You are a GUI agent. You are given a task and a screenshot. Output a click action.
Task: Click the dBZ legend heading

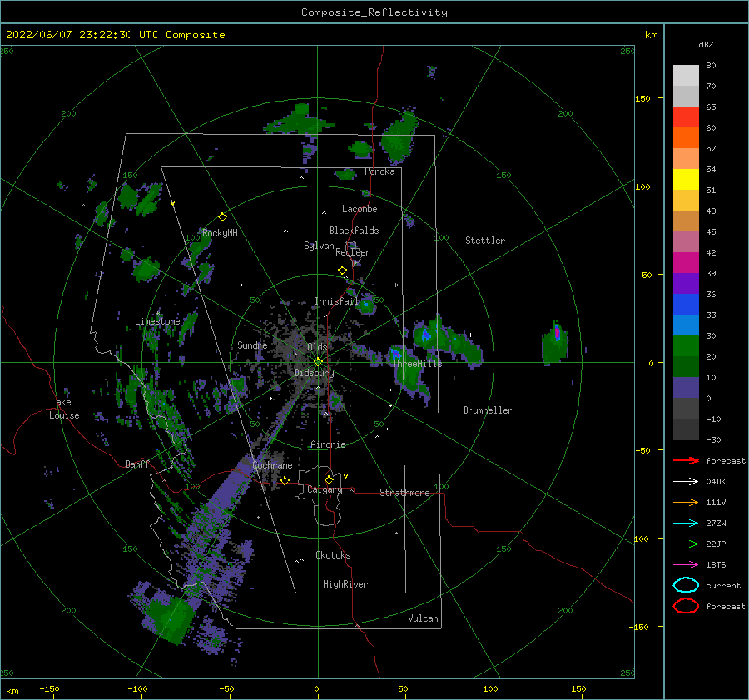(706, 44)
